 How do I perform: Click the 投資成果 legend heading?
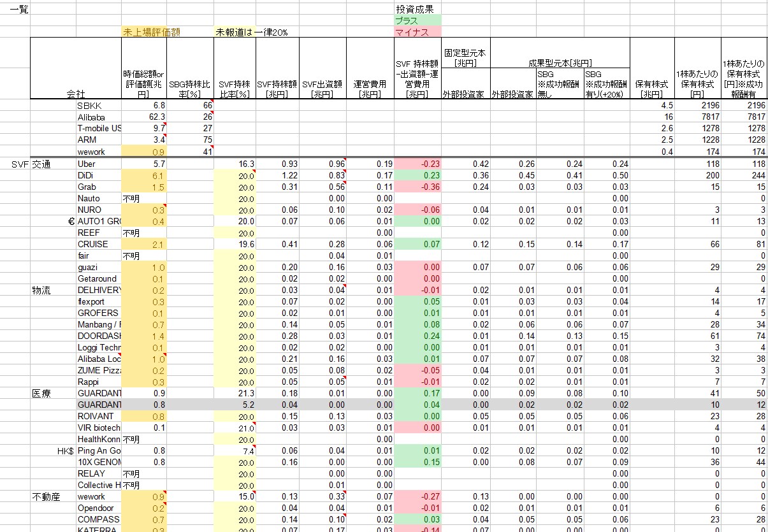[x=417, y=10]
